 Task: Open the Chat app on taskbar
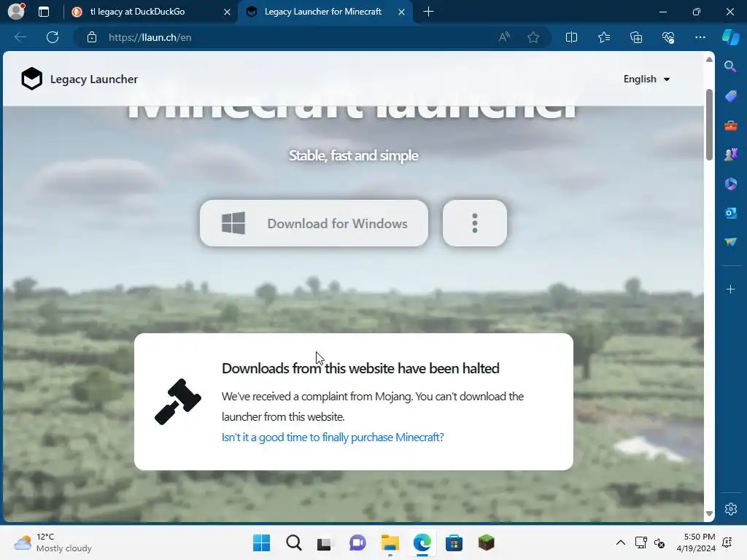[357, 542]
